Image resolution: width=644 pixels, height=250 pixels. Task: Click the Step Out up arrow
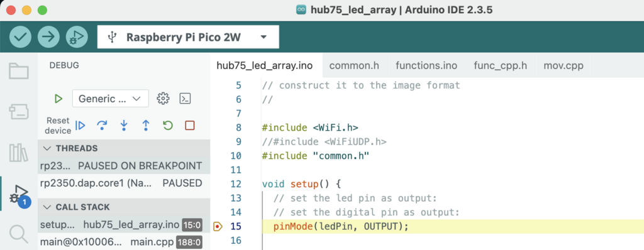click(146, 126)
